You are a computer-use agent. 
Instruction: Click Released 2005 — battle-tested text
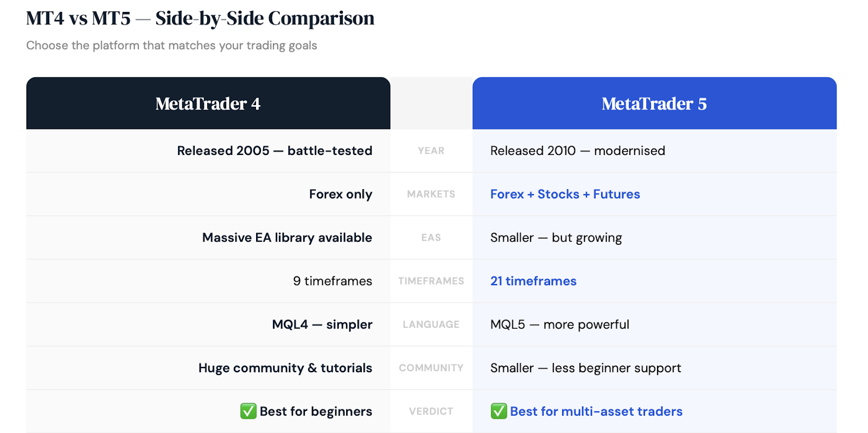pyautogui.click(x=275, y=151)
